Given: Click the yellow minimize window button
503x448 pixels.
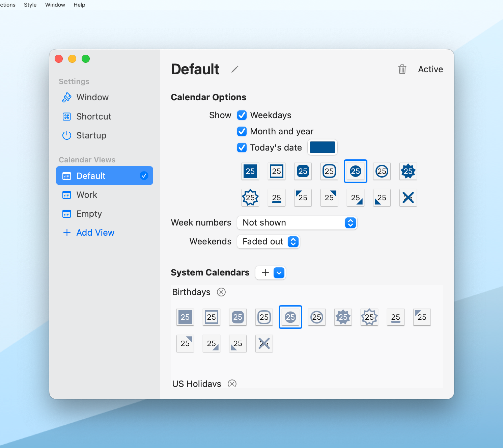Looking at the screenshot, I should 72,59.
